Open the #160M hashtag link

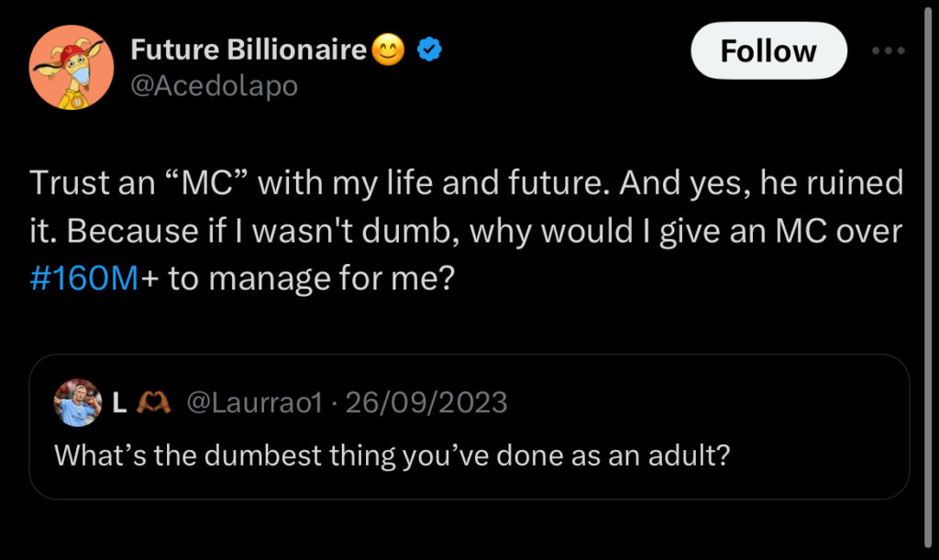point(83,277)
